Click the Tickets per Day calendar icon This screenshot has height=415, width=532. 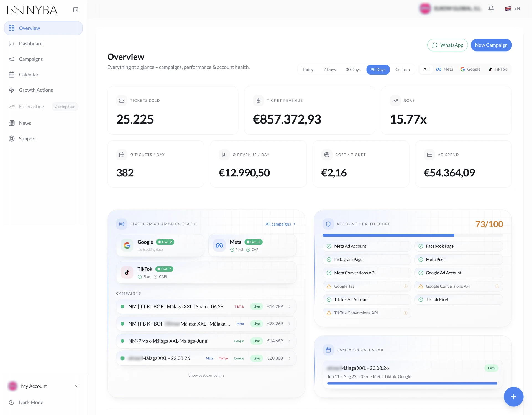click(x=122, y=155)
